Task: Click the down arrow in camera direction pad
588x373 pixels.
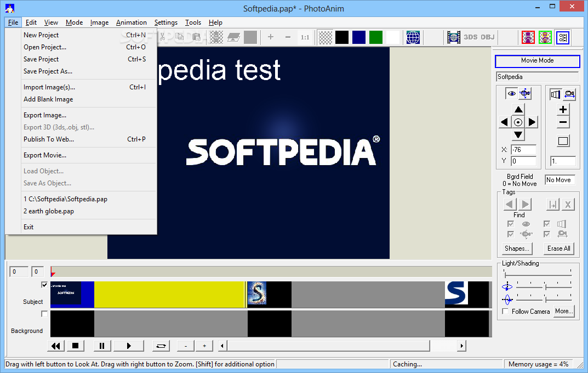Action: tap(518, 134)
